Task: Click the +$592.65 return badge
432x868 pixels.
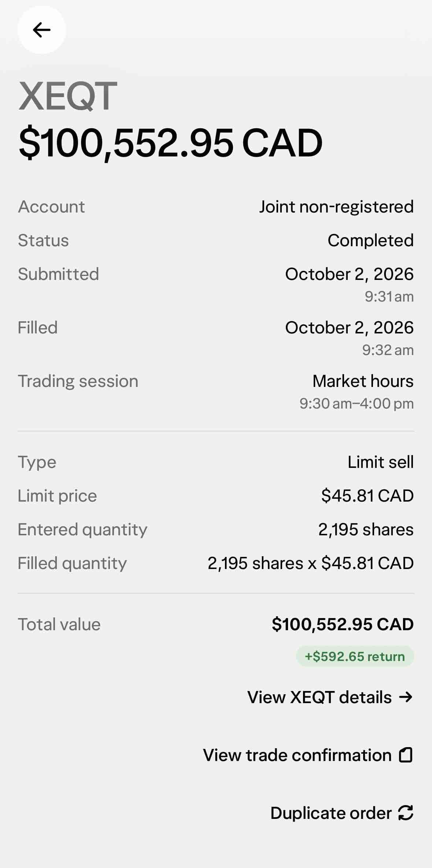Action: pyautogui.click(x=355, y=656)
